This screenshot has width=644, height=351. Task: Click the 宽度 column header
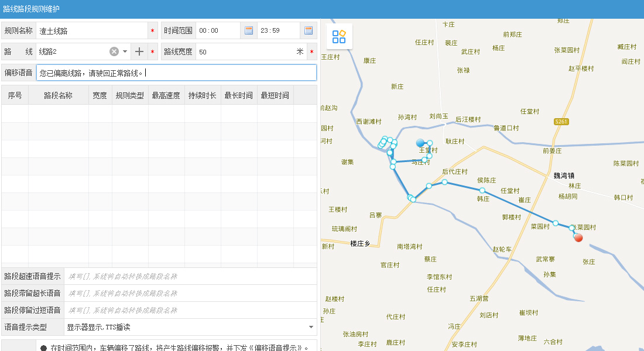(100, 95)
